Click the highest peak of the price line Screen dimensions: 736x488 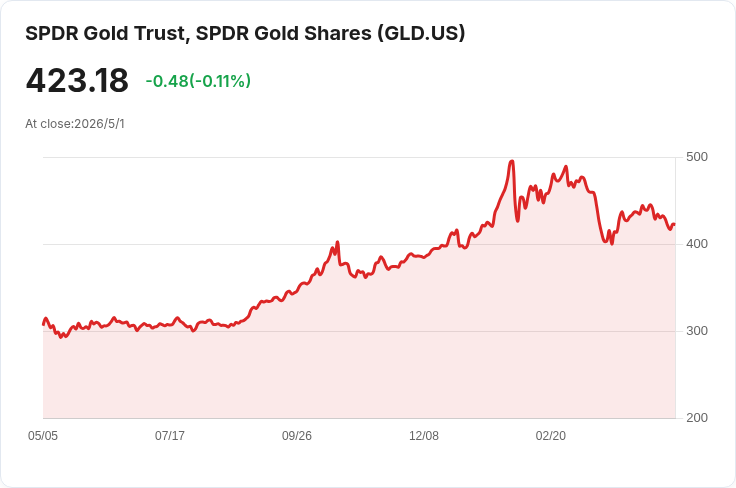(512, 161)
